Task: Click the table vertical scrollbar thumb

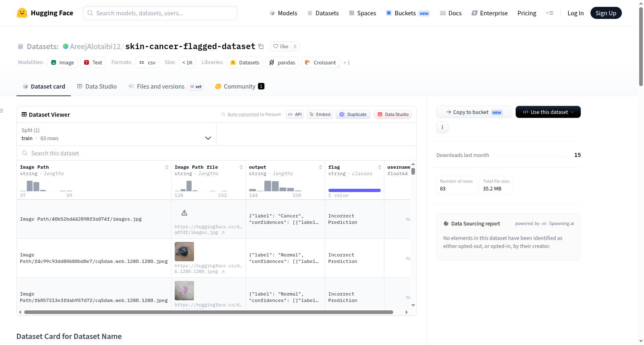Action: pos(413,171)
